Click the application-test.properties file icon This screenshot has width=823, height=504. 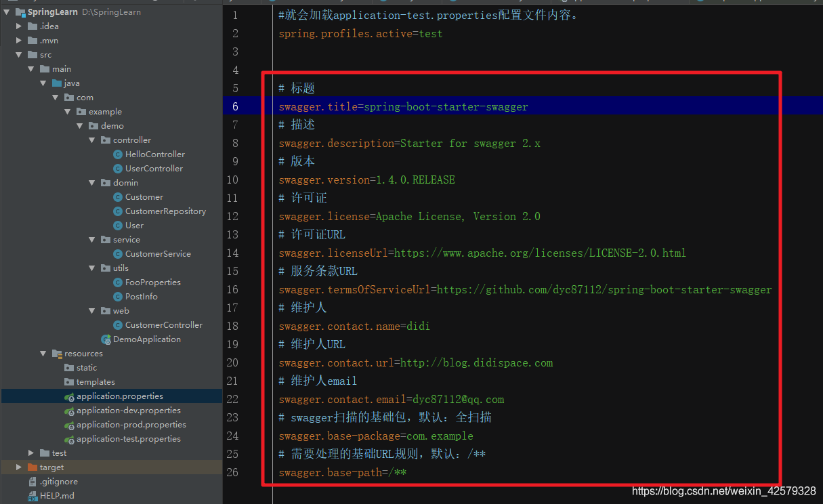click(69, 440)
